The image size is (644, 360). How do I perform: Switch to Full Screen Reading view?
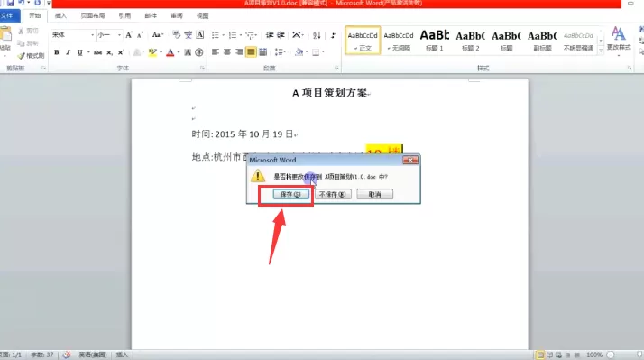point(549,355)
